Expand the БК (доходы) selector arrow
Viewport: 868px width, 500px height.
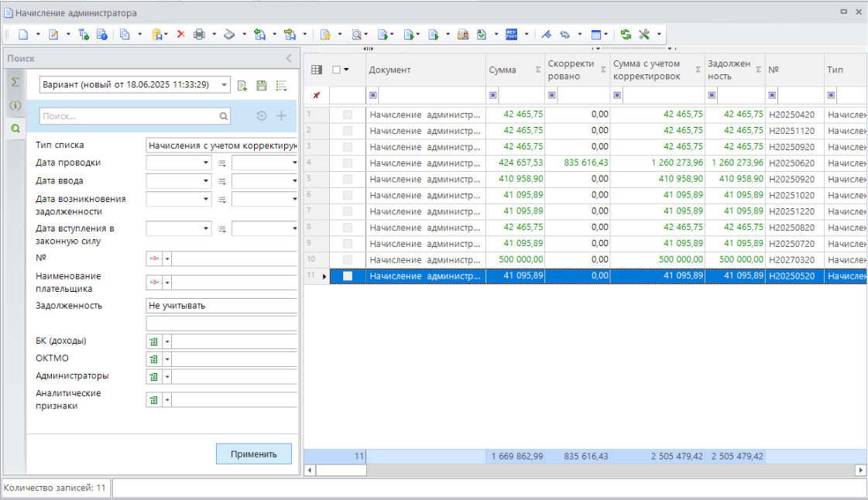(166, 342)
